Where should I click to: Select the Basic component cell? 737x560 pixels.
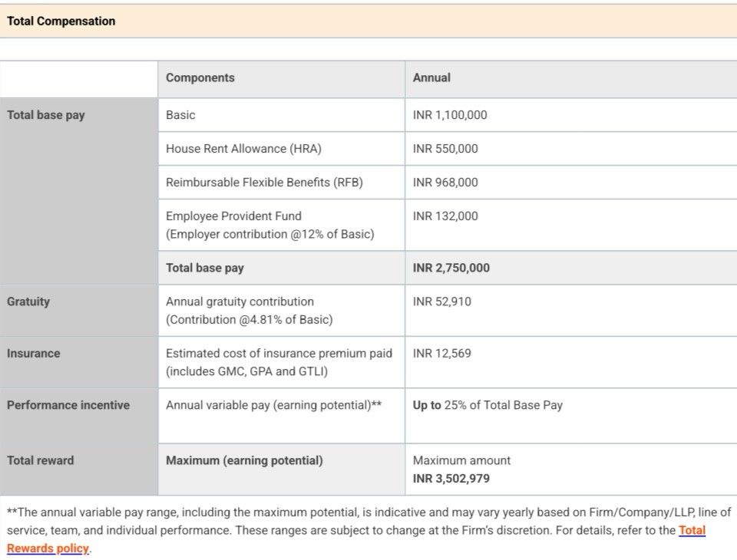pyautogui.click(x=180, y=115)
